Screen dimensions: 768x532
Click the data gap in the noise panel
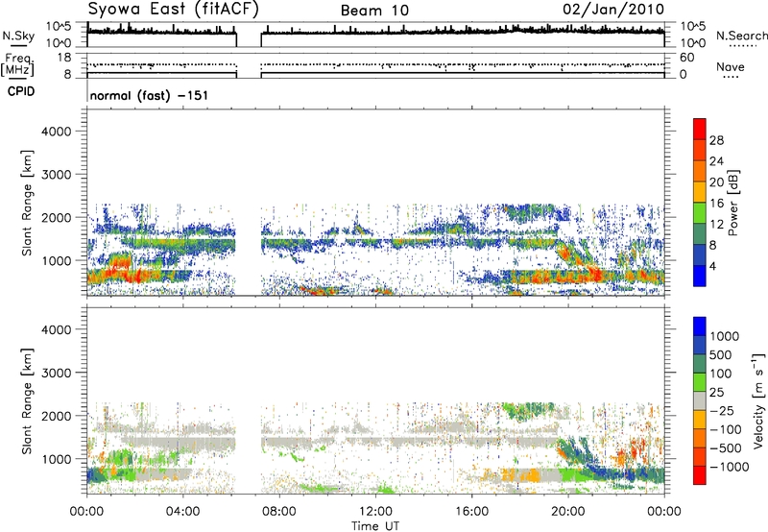point(249,35)
